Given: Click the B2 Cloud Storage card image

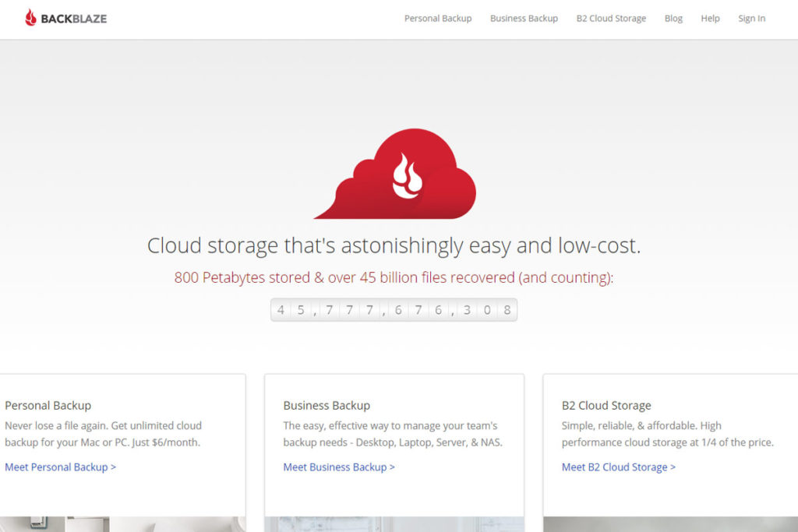Looking at the screenshot, I should (x=671, y=524).
